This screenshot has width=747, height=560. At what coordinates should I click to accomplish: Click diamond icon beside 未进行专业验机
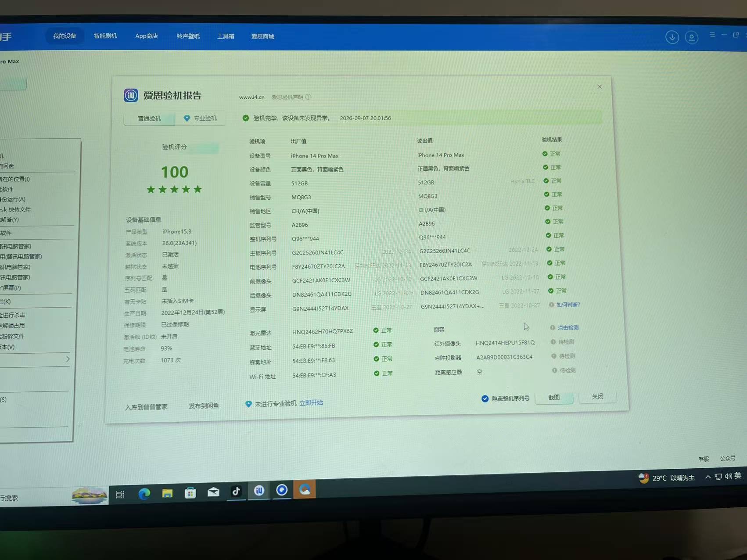[x=248, y=404]
